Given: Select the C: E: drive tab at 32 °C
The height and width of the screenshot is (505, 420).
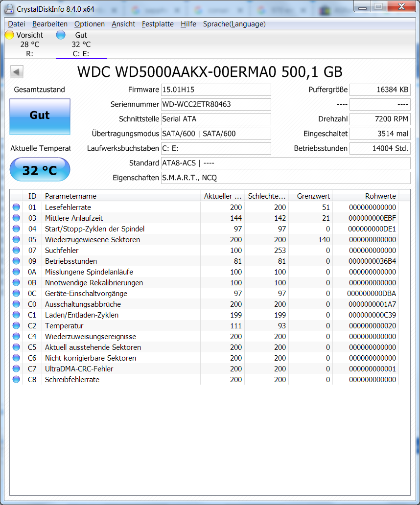Looking at the screenshot, I should [x=81, y=44].
